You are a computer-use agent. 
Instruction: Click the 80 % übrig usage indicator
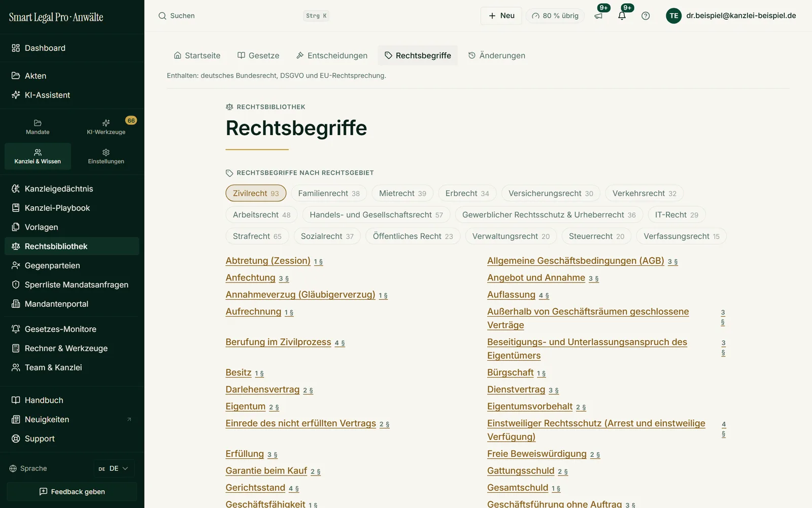(555, 16)
